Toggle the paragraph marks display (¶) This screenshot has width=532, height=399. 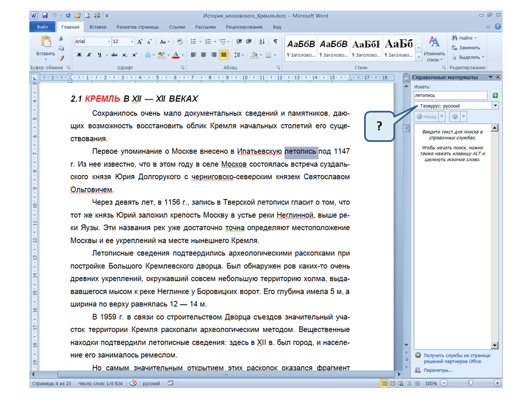coord(275,42)
